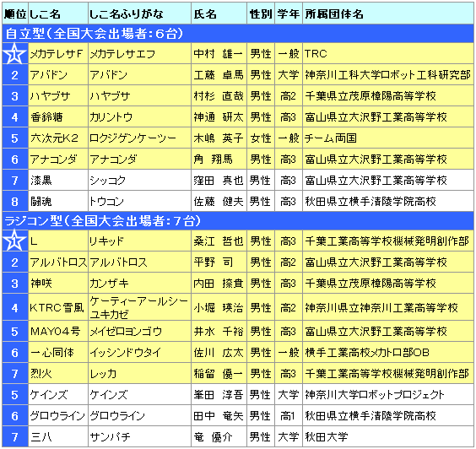
Task: Click the name 窪田 真也
Action: tap(219, 181)
